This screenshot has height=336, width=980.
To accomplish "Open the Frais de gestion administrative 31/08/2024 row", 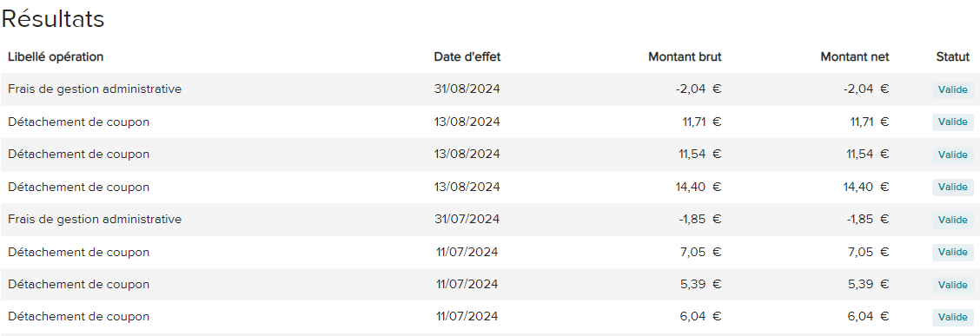I will pyautogui.click(x=490, y=89).
